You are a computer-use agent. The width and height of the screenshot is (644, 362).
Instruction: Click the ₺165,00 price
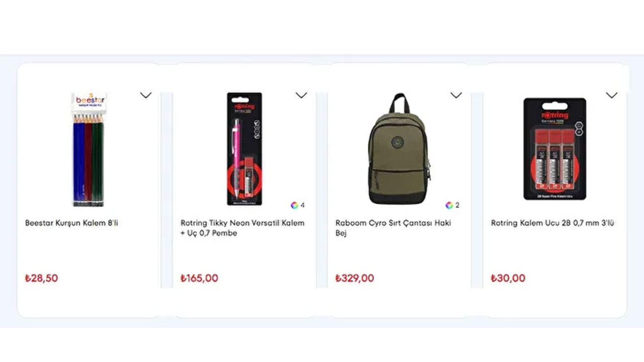pos(199,278)
